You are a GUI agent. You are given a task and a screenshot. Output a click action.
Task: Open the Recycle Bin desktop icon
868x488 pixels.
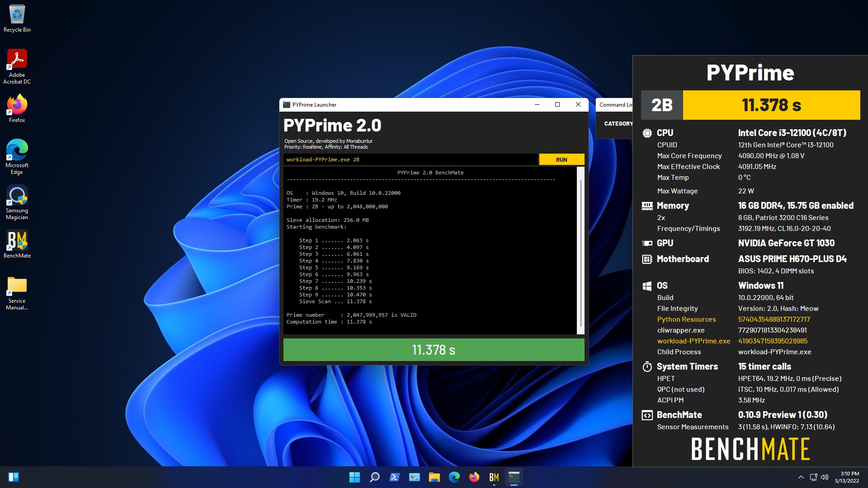[x=17, y=18]
